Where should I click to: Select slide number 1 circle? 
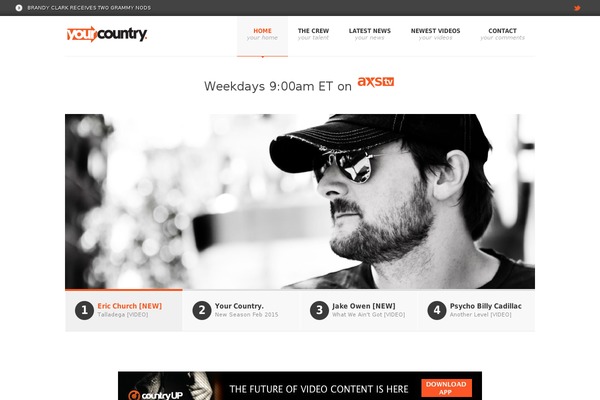[x=85, y=310]
